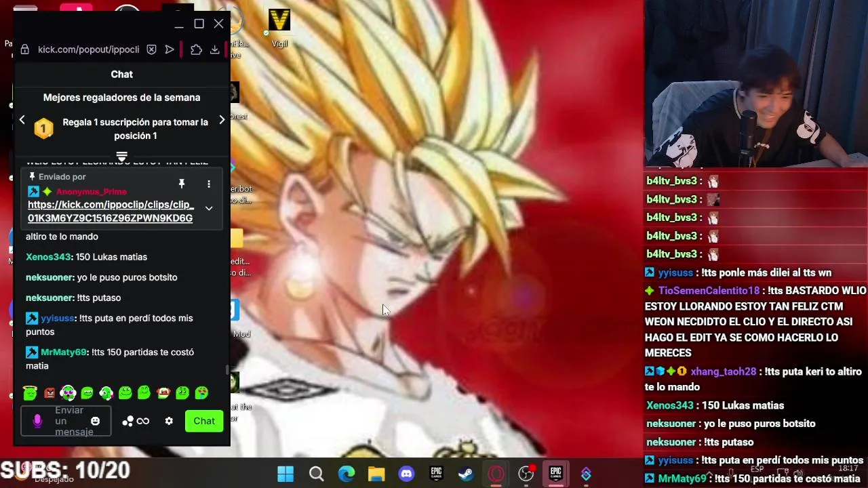Viewport: 868px width, 488px height.
Task: Open Microsoft Edge from the taskbar
Action: tap(347, 474)
